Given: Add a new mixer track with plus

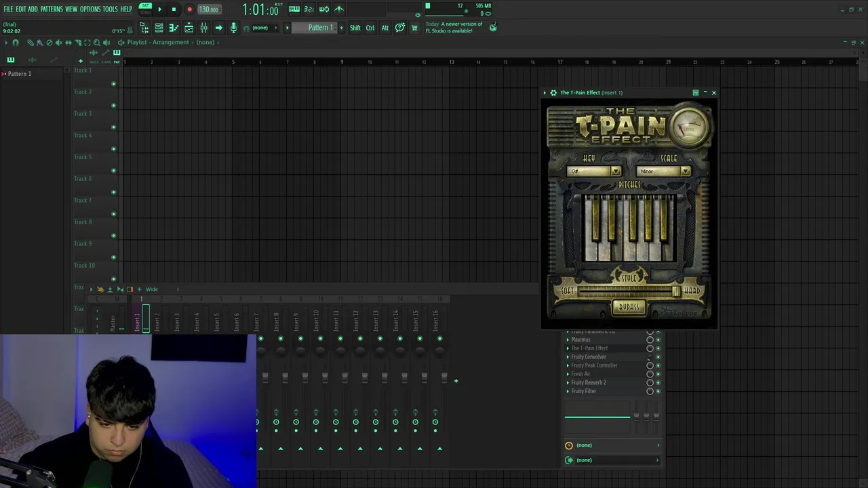Looking at the screenshot, I should coord(456,381).
